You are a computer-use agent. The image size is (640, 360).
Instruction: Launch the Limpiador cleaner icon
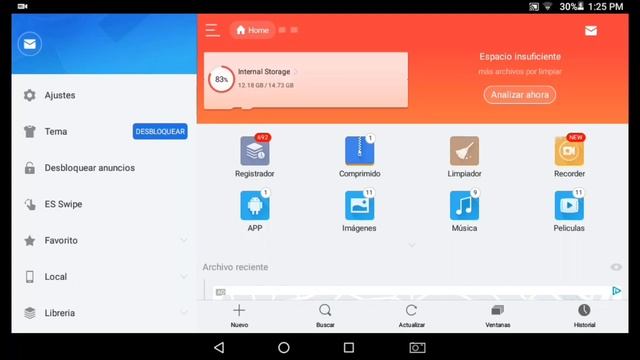tap(464, 151)
